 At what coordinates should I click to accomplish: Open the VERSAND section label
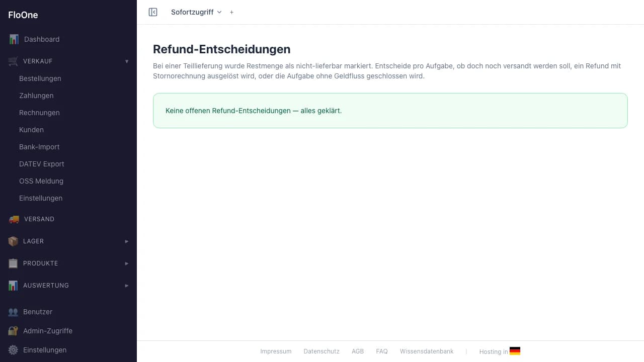click(39, 219)
